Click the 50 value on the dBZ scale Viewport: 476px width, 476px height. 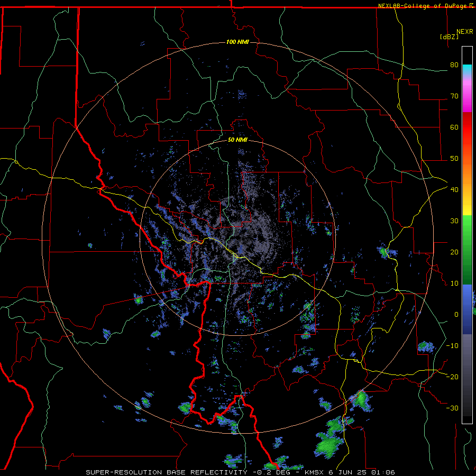coord(454,159)
